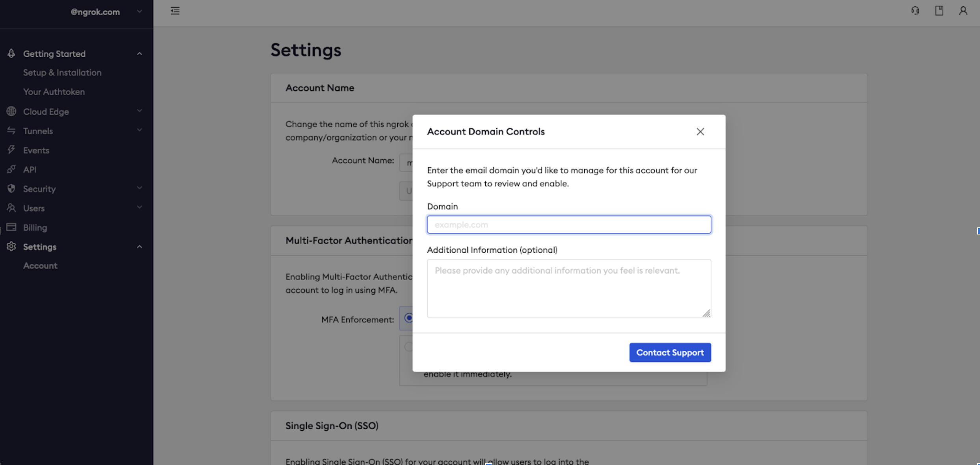Screen dimensions: 980x465
Task: Expand the Tunnels sidebar section
Action: pos(139,130)
